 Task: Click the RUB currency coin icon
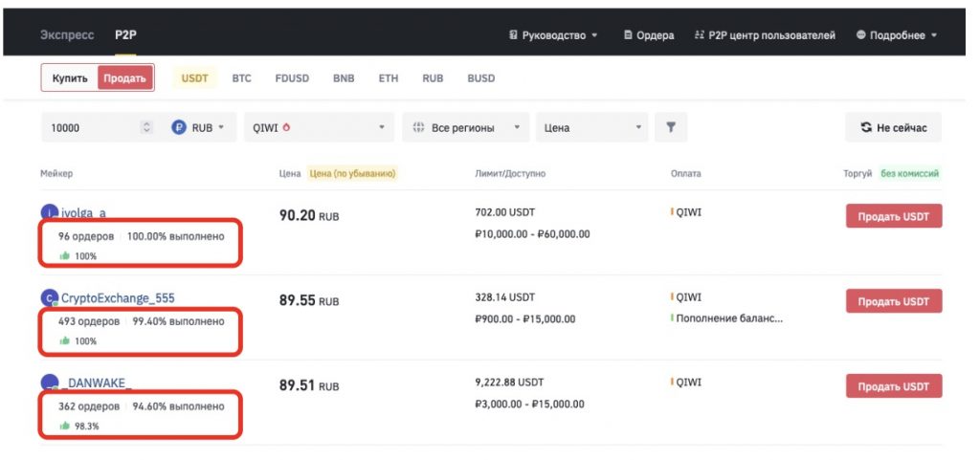(x=179, y=127)
